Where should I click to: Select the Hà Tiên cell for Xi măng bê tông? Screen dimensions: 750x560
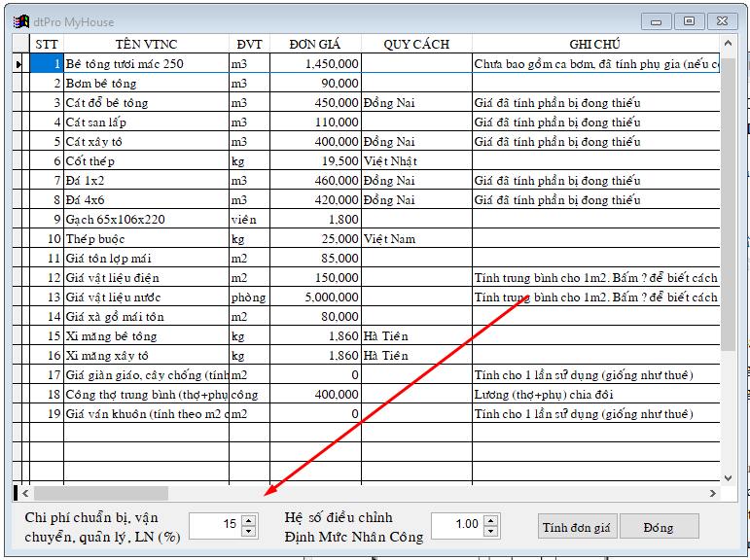click(x=416, y=336)
